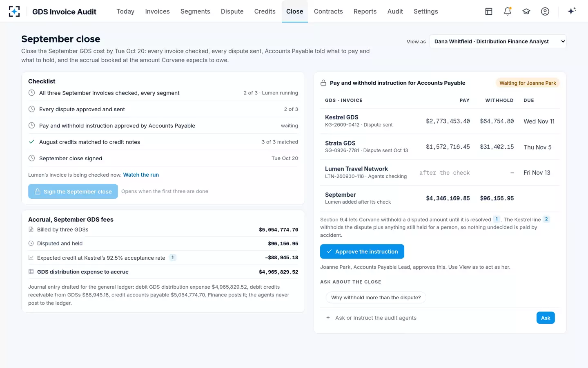Click clock icon beside 'Disputed and held'
Screen dimensions: 588x368
pos(31,243)
